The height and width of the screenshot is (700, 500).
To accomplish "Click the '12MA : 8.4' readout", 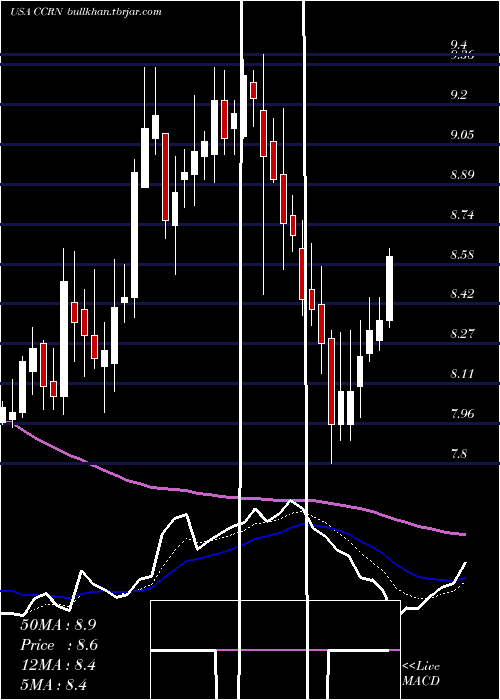I will click(58, 665).
